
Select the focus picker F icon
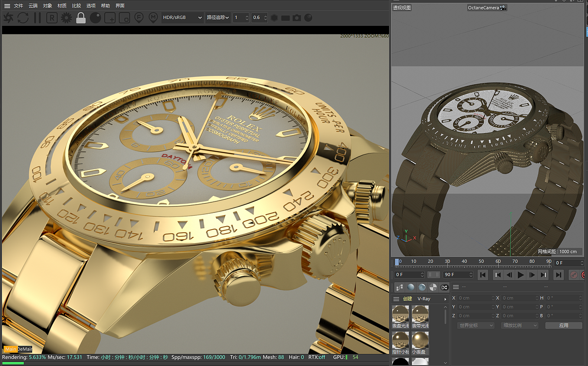pyautogui.click(x=139, y=18)
